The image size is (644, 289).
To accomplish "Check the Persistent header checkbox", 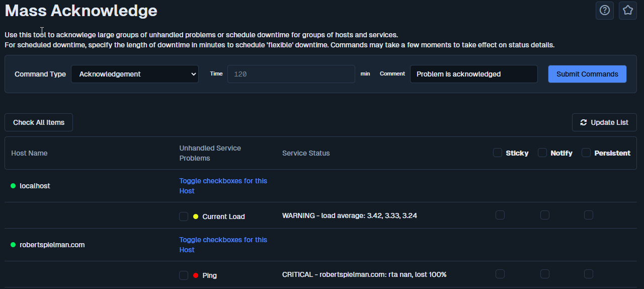I will tap(586, 153).
